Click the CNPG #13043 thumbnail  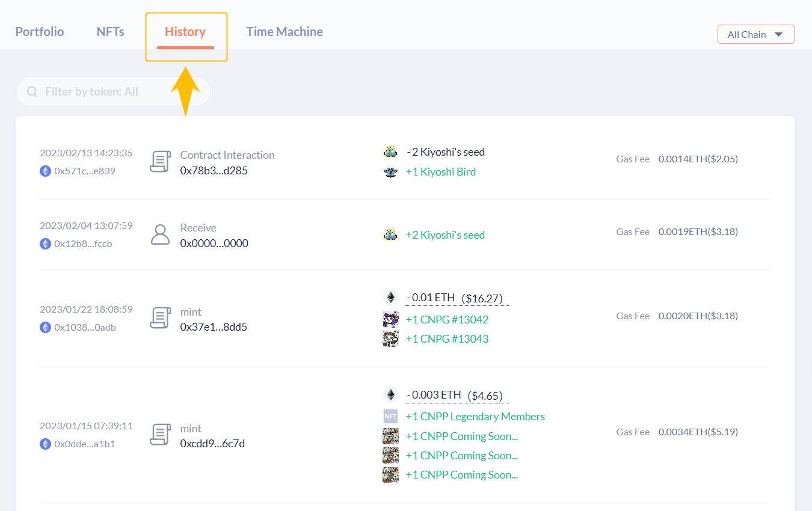[x=391, y=338]
